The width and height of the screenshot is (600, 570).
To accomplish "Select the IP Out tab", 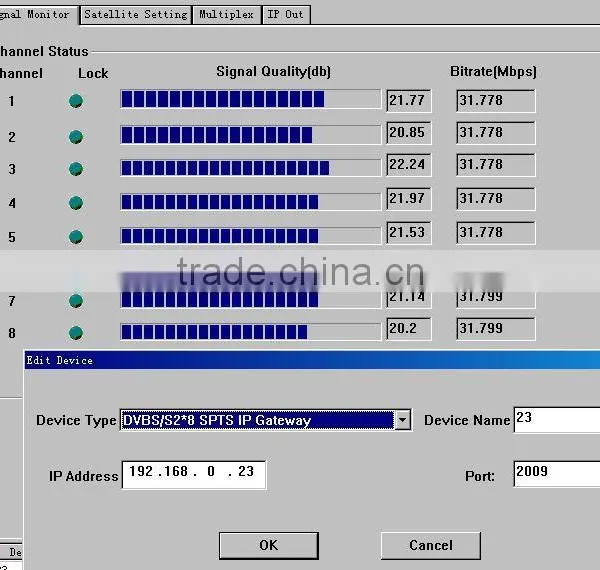I will coord(286,15).
